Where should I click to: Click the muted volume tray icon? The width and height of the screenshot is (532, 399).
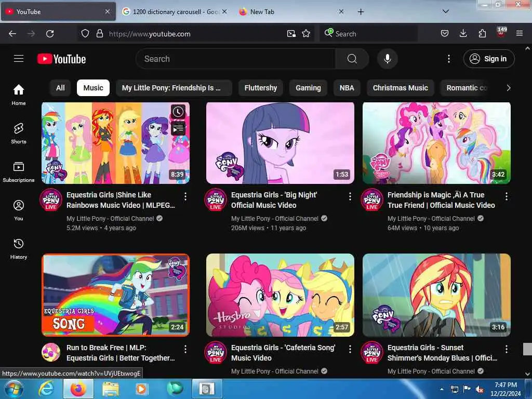[x=480, y=390]
